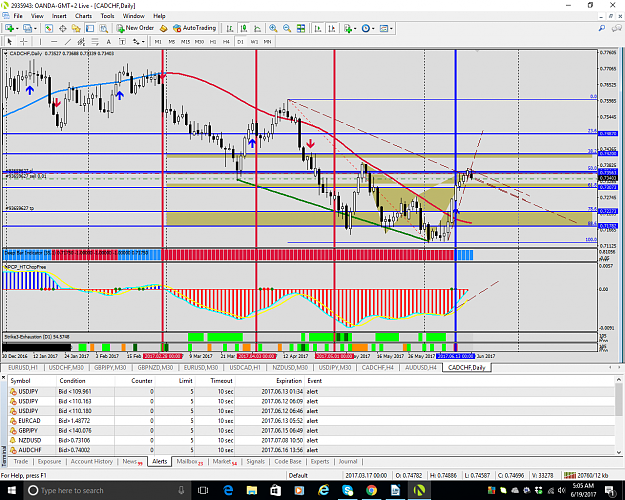Switch to bar chart display
Viewport: 625px width, 500px height.
230,28
